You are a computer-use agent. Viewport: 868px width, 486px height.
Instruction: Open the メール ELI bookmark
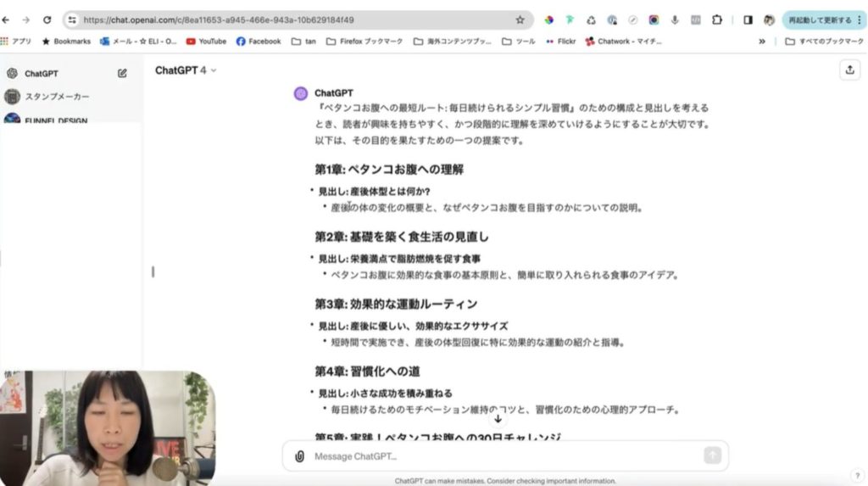click(138, 41)
